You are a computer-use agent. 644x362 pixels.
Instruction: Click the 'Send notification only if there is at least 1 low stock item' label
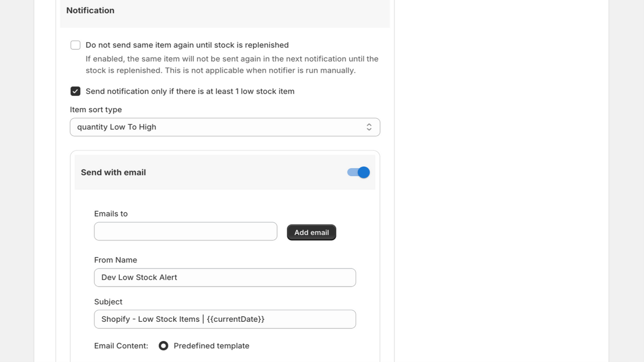[x=190, y=92]
